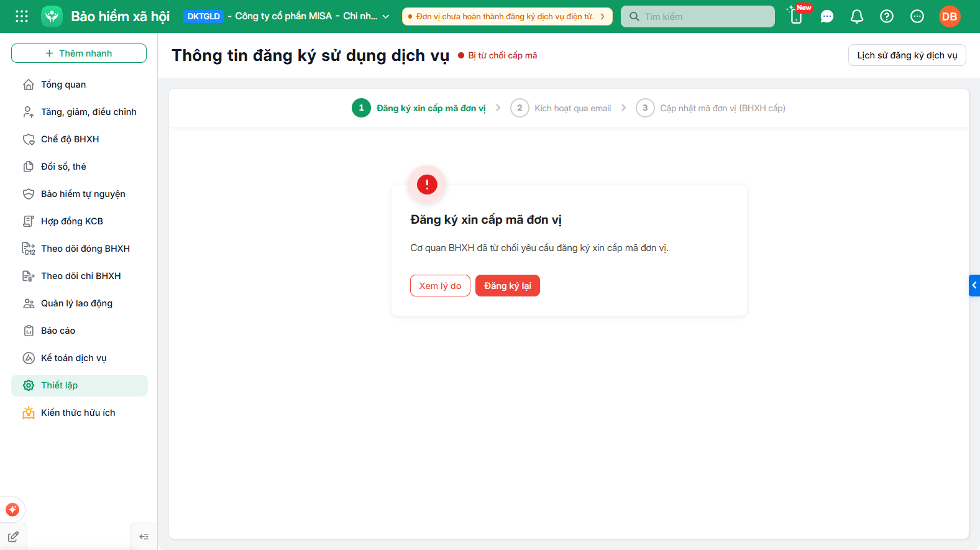This screenshot has width=980, height=550.
Task: Click the Quản lý lao động people icon
Action: [x=29, y=303]
